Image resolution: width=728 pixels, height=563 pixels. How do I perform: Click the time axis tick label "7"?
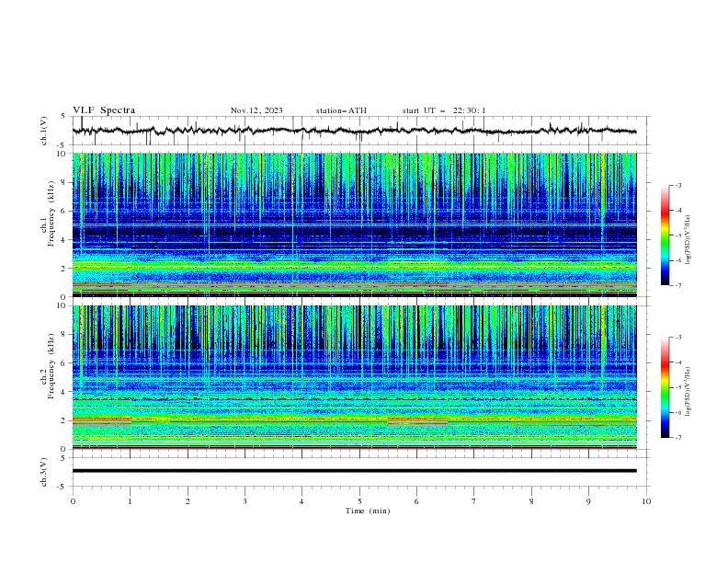coord(474,501)
